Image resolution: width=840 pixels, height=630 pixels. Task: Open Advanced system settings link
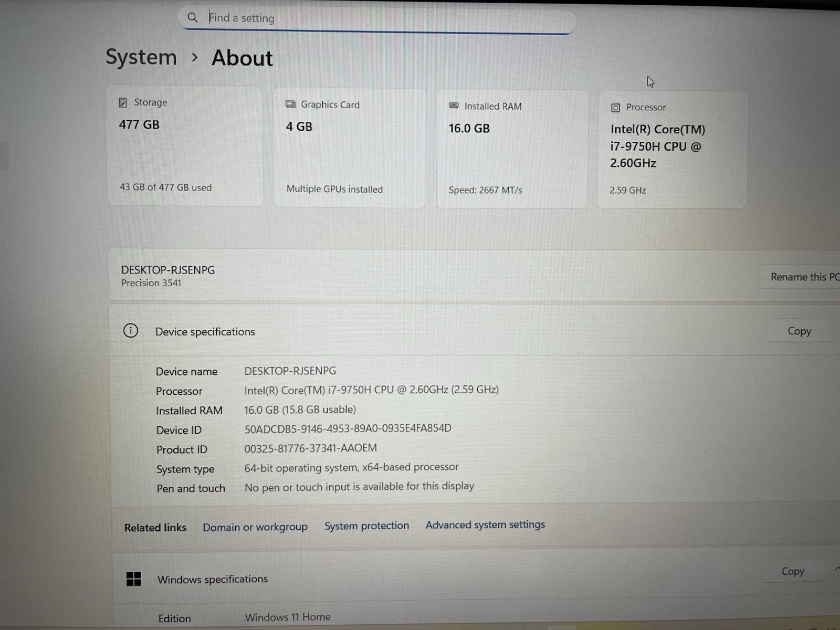485,524
